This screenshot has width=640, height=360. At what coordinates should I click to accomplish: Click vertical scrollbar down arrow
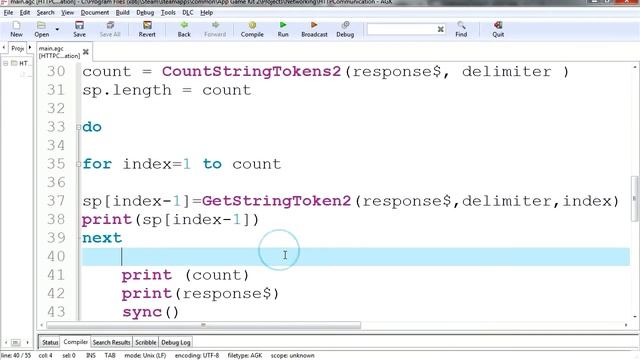[x=635, y=316]
